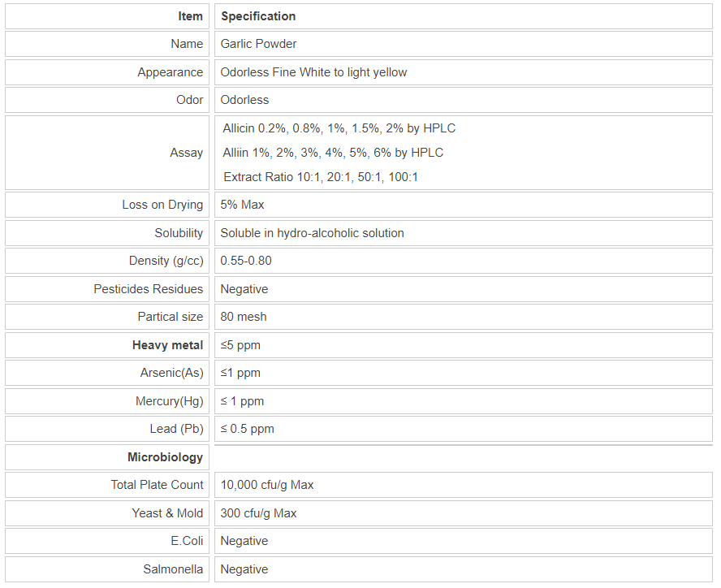Click the Garlic Powder name cell
Viewport: 721px width, 588px height.
click(x=259, y=44)
